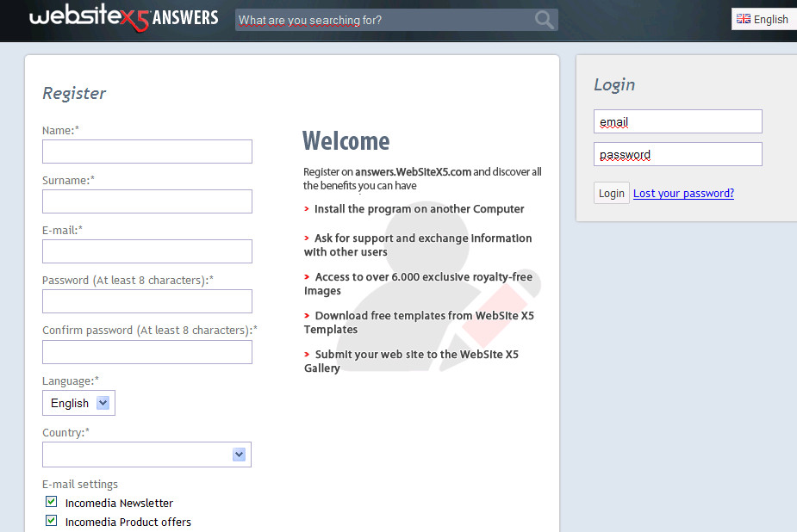Screen dimensions: 797x532
Task: Click the Confirm password field
Action: point(146,352)
